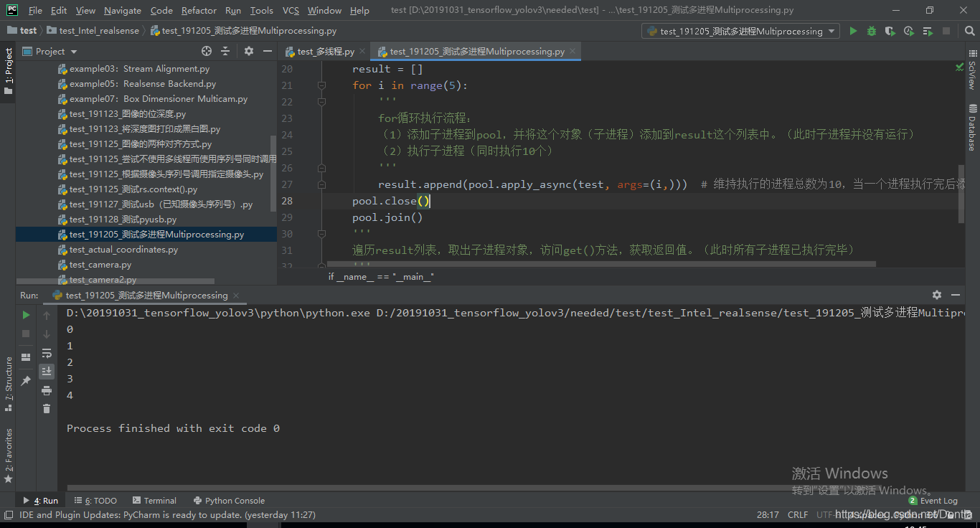Open the 6: TODO tool window
The height and width of the screenshot is (528, 980).
coord(95,501)
